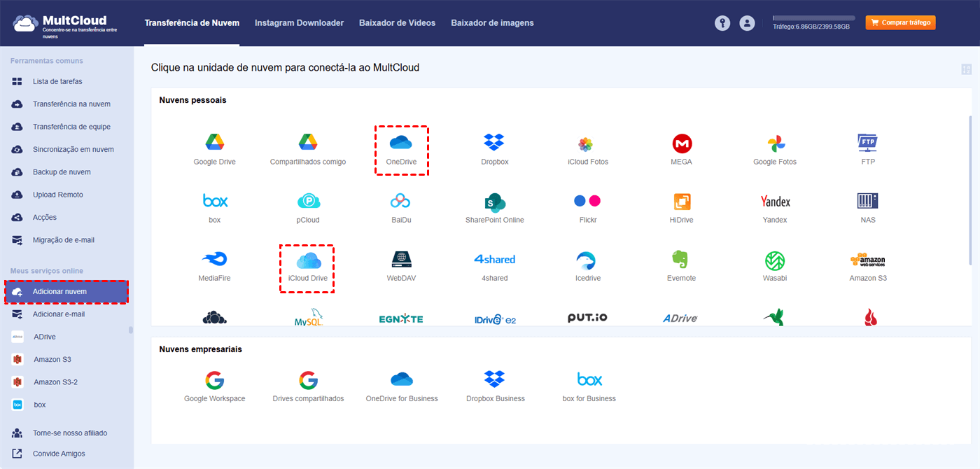980x469 pixels.
Task: Select box personal cloud
Action: pyautogui.click(x=214, y=208)
